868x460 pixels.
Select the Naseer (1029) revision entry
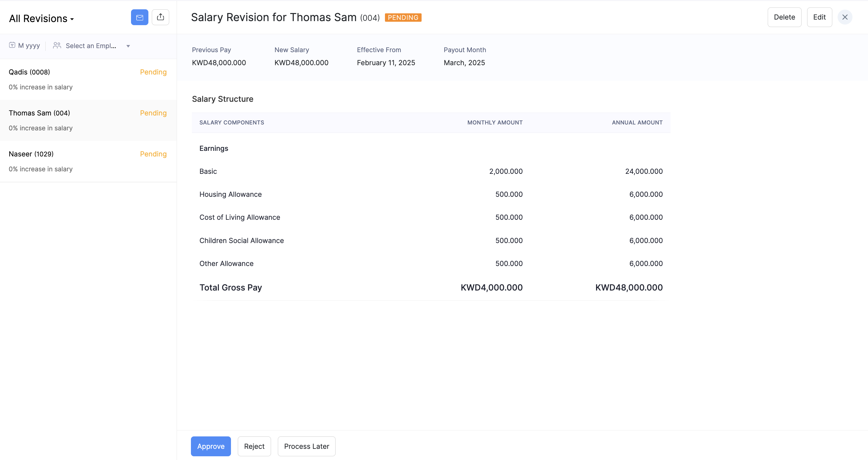pos(31,154)
